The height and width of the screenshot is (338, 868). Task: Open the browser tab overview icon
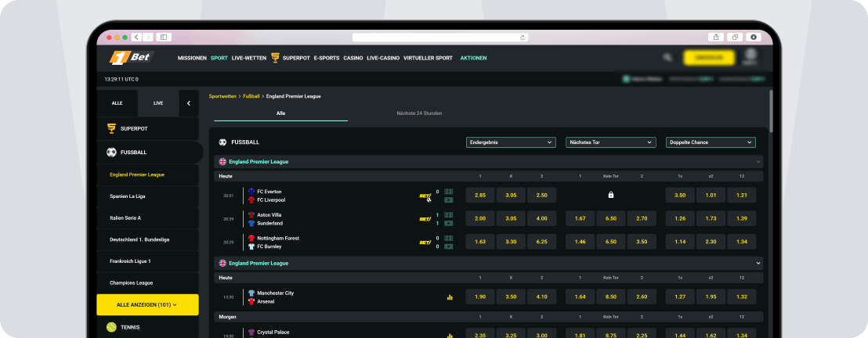coord(735,37)
